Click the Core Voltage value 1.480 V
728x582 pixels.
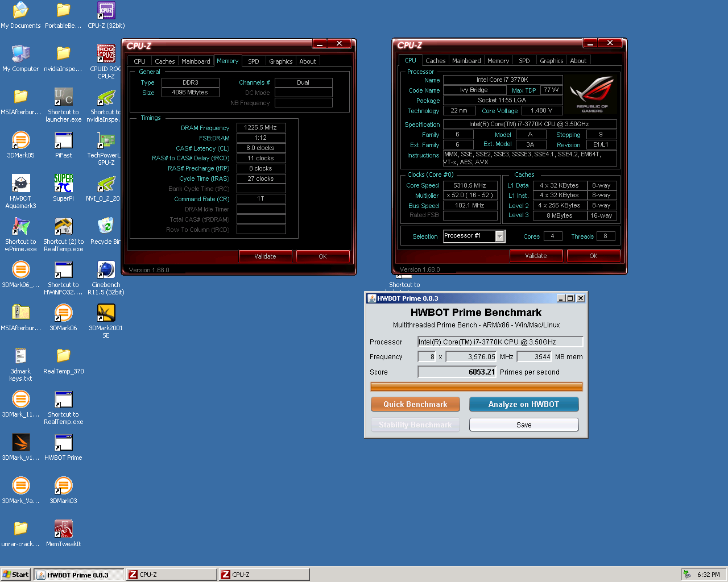click(x=541, y=111)
